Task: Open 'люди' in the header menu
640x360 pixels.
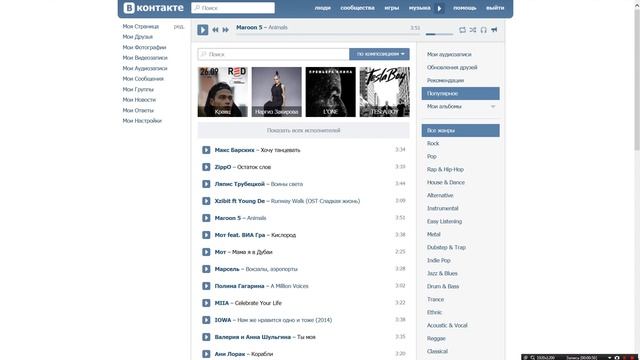Action: click(x=322, y=8)
